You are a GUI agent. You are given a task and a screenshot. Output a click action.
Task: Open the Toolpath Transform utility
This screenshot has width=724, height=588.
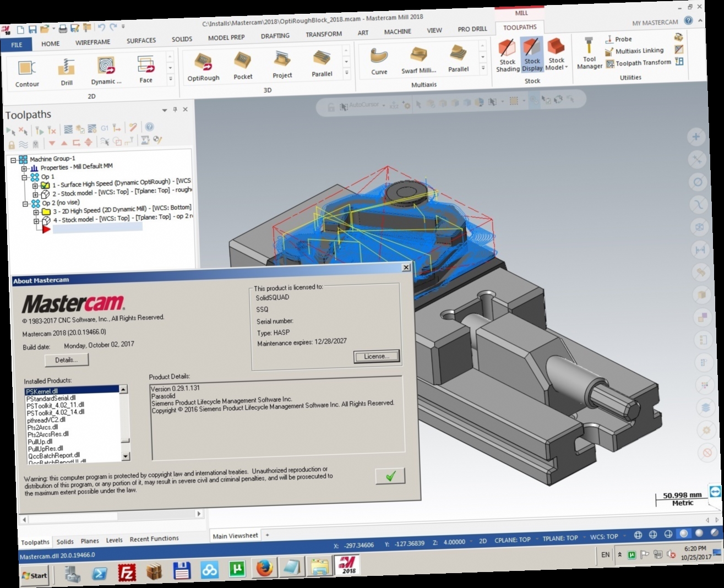(x=639, y=63)
